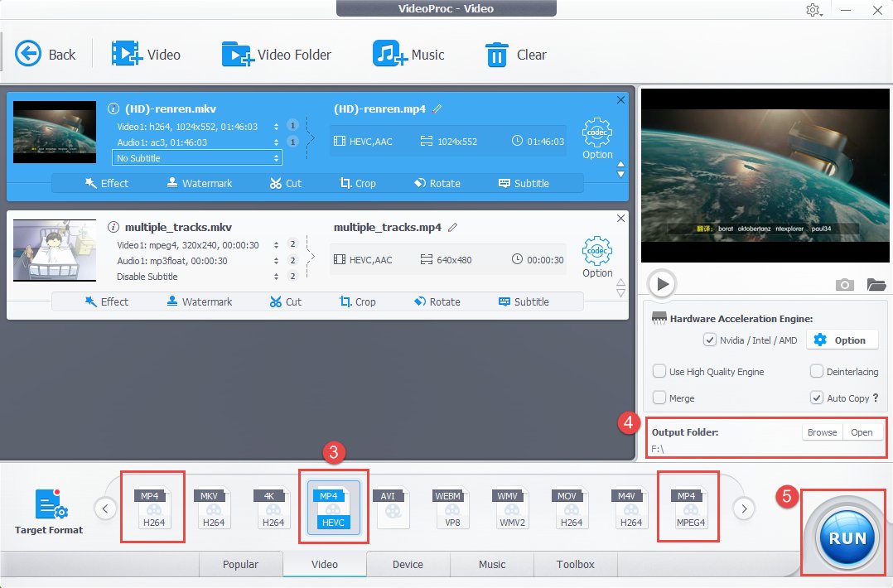Add Watermark to (HD)-renren video
The image size is (893, 588).
pos(200,183)
